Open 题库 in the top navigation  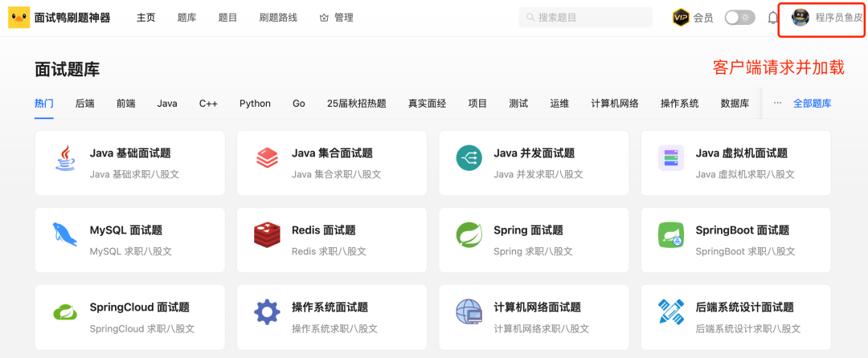[x=187, y=18]
